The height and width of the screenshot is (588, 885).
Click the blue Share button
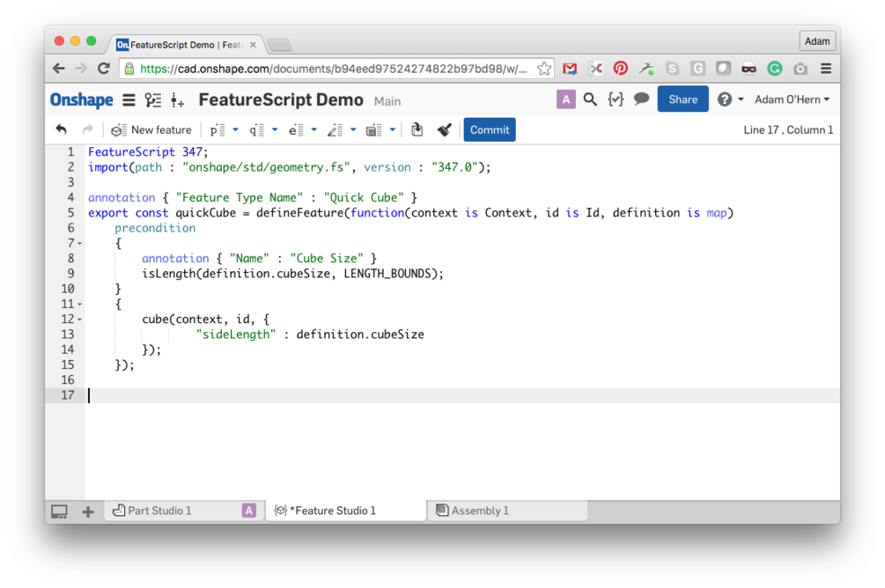pyautogui.click(x=682, y=99)
